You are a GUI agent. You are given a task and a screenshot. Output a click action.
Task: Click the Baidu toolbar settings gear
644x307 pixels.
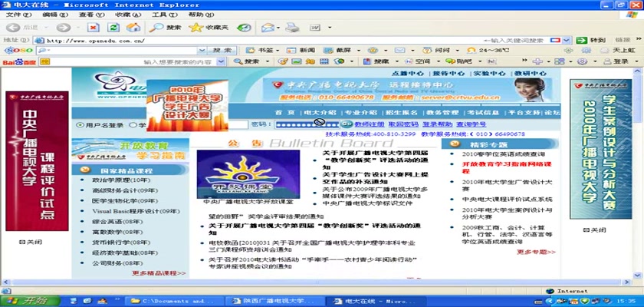click(x=582, y=61)
